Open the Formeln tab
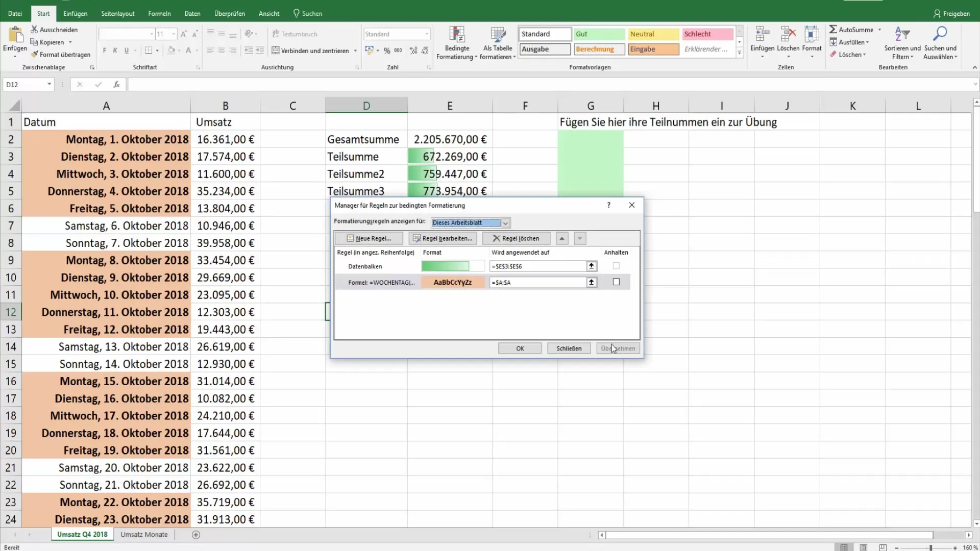The width and height of the screenshot is (980, 551). click(159, 14)
